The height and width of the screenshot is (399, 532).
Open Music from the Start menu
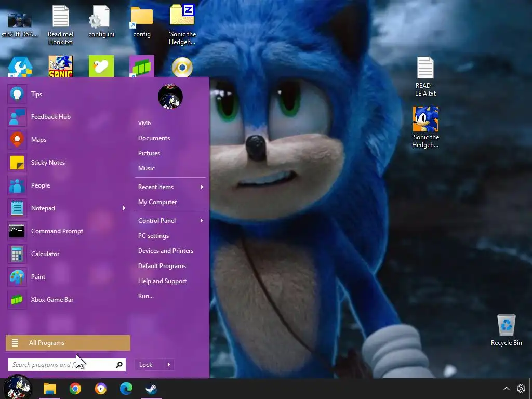click(x=146, y=168)
